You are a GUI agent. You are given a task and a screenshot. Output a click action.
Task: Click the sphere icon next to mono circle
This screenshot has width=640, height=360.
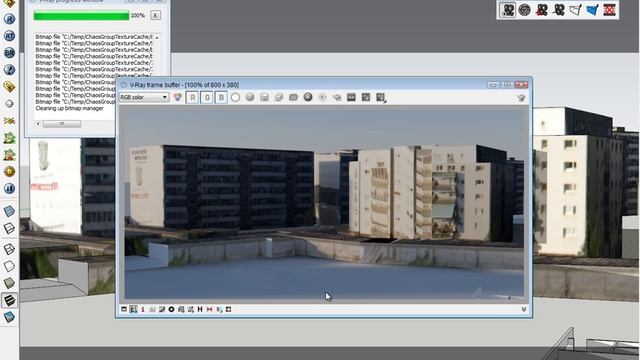pos(250,97)
